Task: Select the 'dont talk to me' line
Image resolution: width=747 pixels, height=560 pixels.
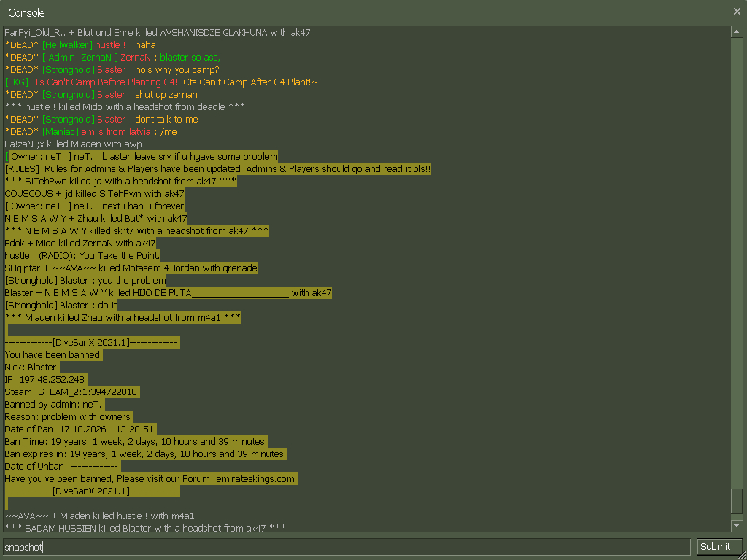Action: pos(101,119)
